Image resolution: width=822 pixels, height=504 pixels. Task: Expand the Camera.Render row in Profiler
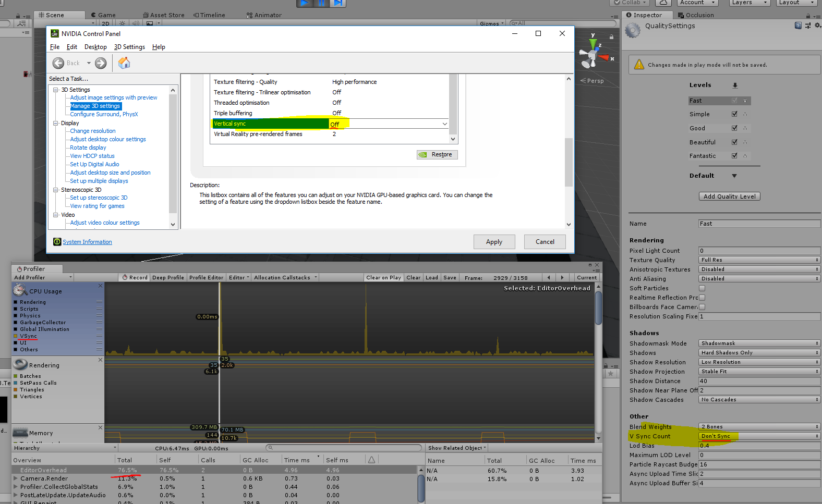(16, 478)
